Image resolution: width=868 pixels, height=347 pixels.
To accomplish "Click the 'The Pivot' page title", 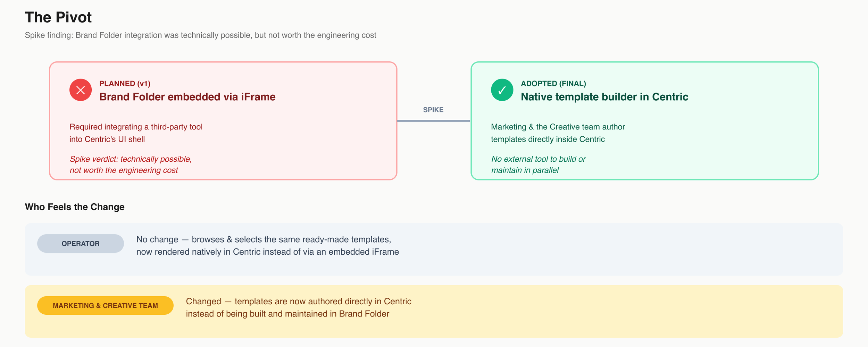I will pos(58,17).
